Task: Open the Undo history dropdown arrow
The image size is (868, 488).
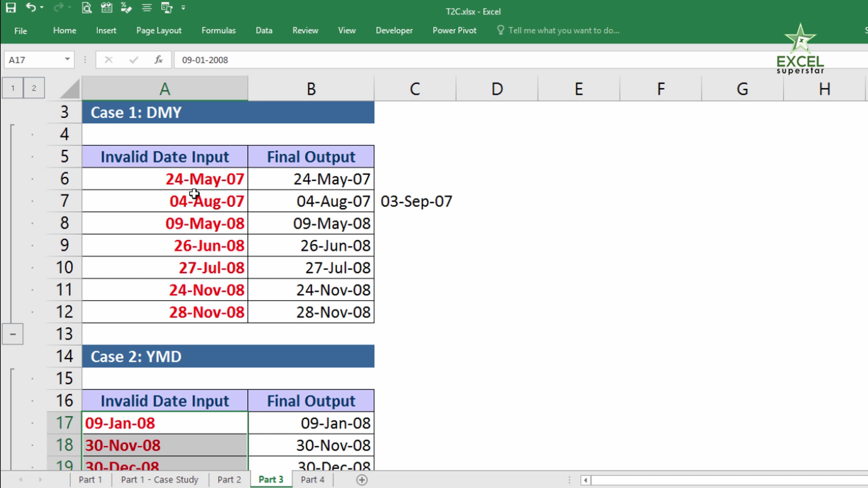Action: [x=42, y=8]
